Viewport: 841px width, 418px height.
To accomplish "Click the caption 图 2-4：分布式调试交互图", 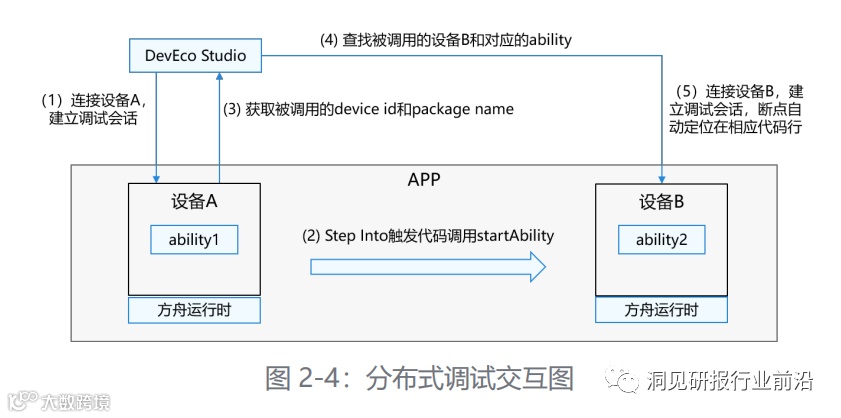I will click(419, 379).
